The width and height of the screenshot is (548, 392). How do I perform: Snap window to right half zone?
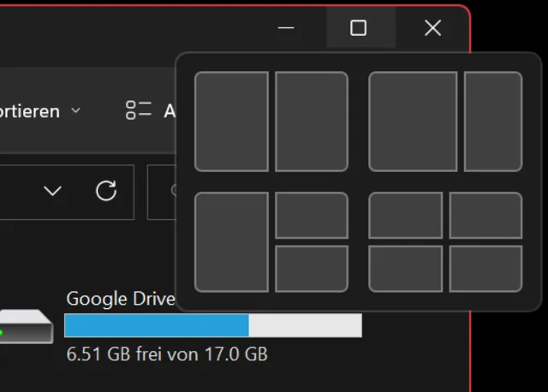pyautogui.click(x=312, y=122)
